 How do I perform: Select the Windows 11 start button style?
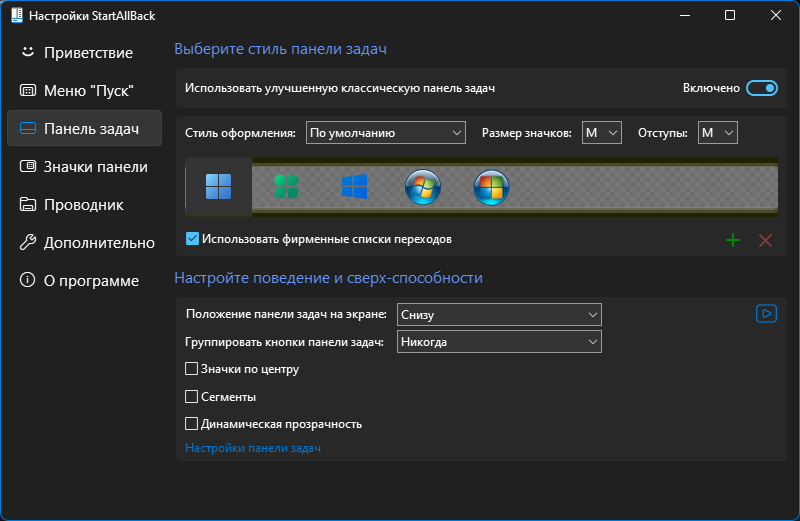218,187
